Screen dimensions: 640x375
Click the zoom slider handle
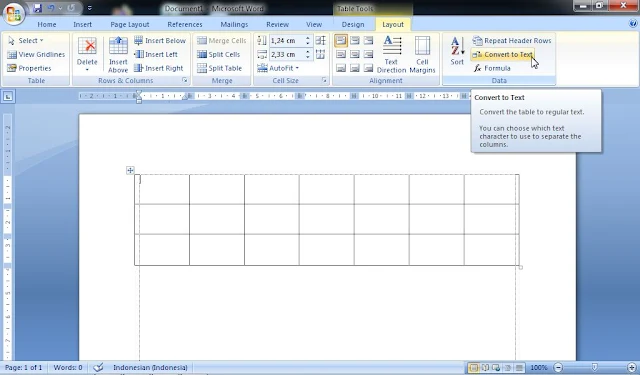pos(595,368)
